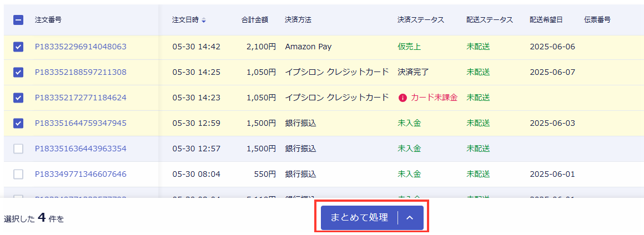This screenshot has width=644, height=235.
Task: Click 未入金 status in the 12:57 row
Action: [x=409, y=149]
